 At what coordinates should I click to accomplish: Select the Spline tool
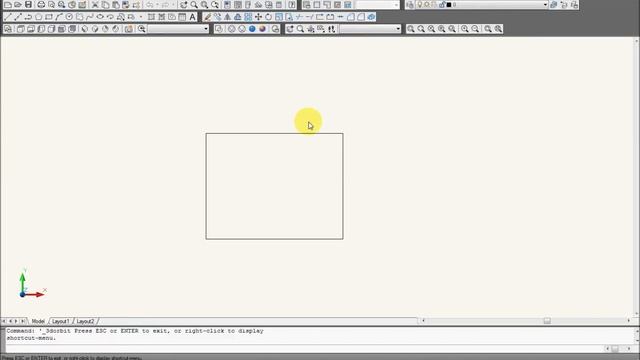click(x=90, y=17)
